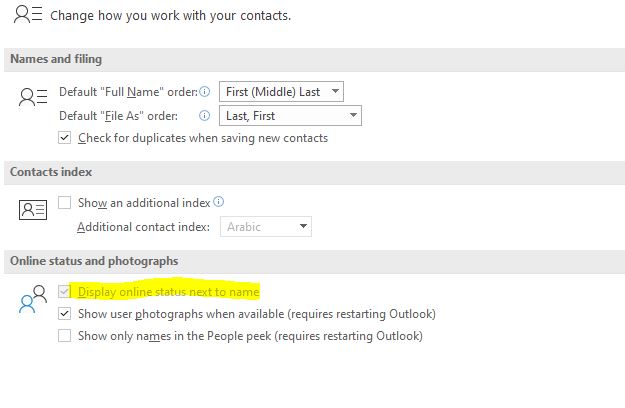Viewport: 625px width, 408px height.
Task: Click info icon beside Show an additional index
Action: tap(219, 202)
